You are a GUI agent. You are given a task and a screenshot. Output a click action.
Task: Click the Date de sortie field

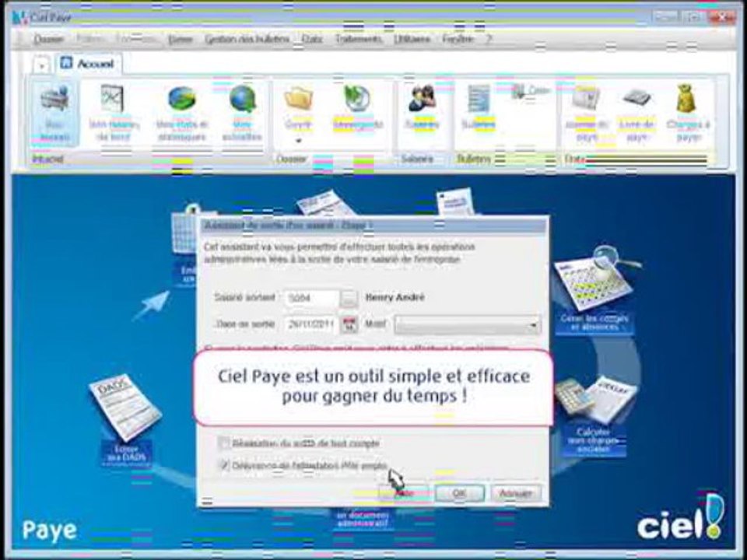pyautogui.click(x=312, y=325)
